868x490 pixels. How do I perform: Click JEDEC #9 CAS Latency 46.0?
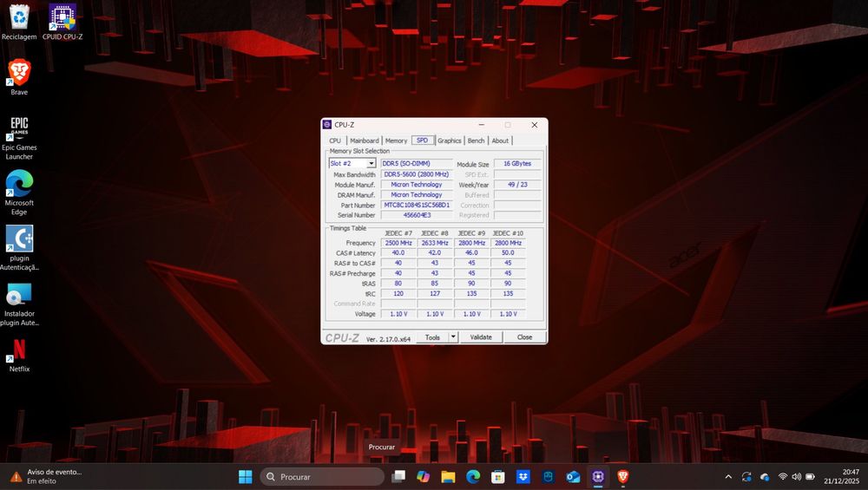tap(471, 252)
